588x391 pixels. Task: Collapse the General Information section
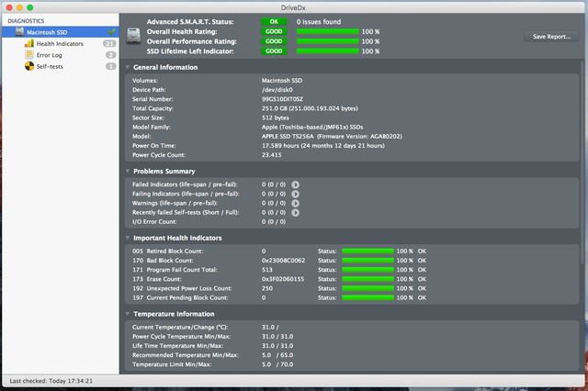(x=128, y=67)
